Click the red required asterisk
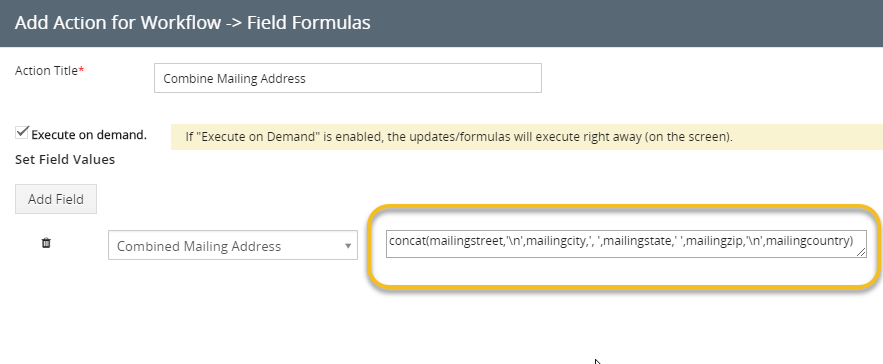883x364 pixels. (x=81, y=69)
